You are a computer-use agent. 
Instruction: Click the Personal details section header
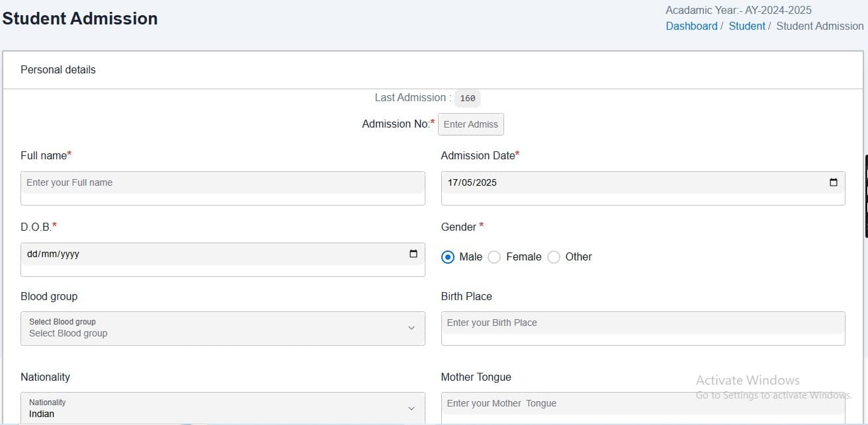(58, 70)
